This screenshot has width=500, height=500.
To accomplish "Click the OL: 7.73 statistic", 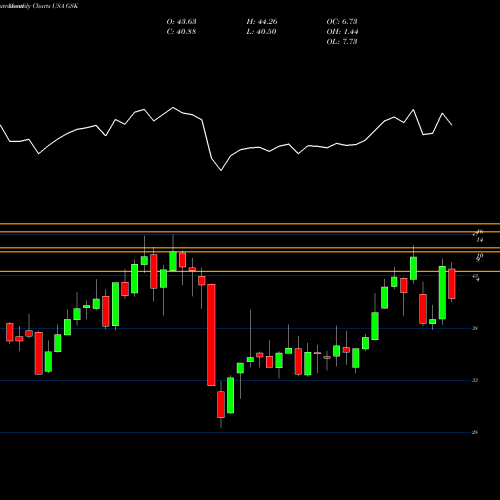I will (342, 42).
